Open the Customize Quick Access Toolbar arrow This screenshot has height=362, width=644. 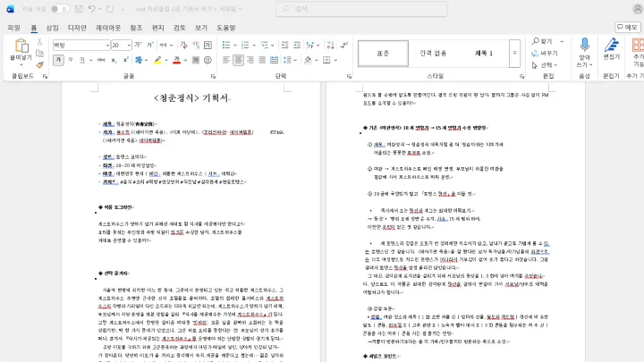coord(123,9)
